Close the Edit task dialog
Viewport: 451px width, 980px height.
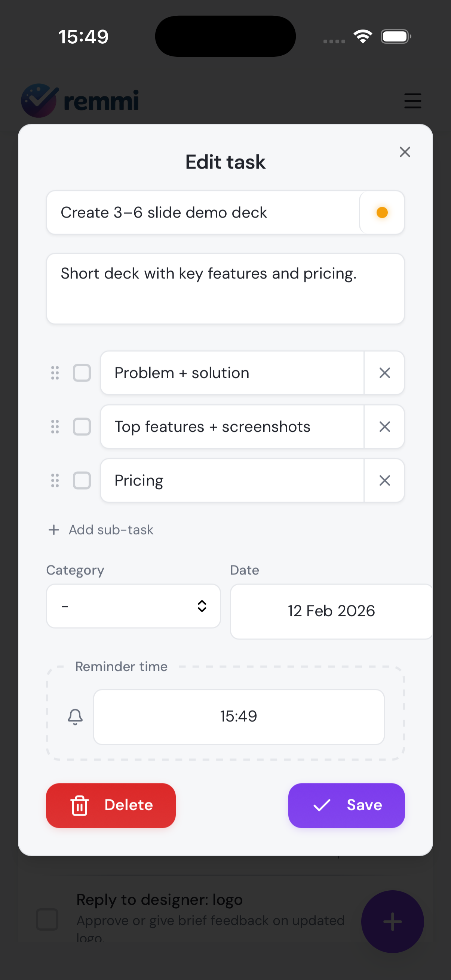[x=405, y=152]
